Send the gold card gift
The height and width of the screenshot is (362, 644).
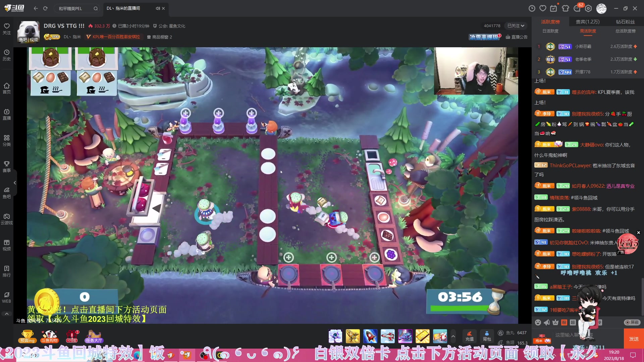(423, 336)
